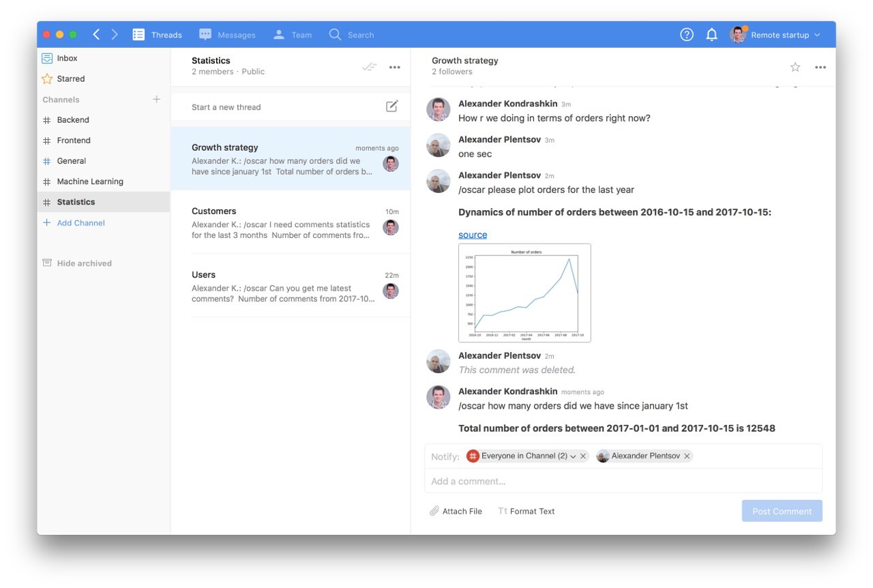
Task: Click the compose new thread icon
Action: 392,106
